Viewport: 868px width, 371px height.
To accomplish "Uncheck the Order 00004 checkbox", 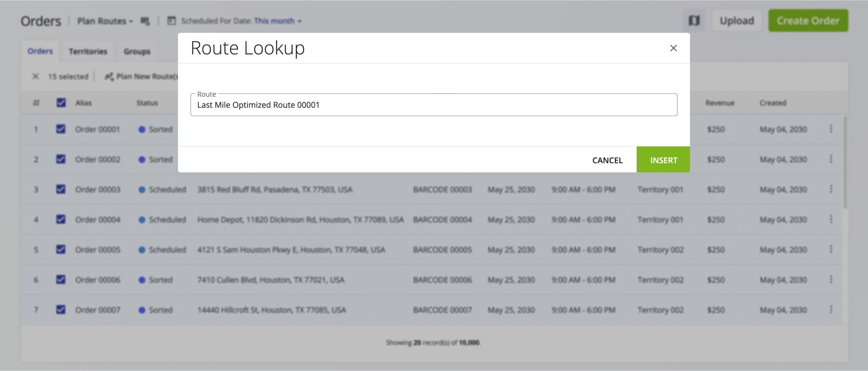I will (x=61, y=219).
